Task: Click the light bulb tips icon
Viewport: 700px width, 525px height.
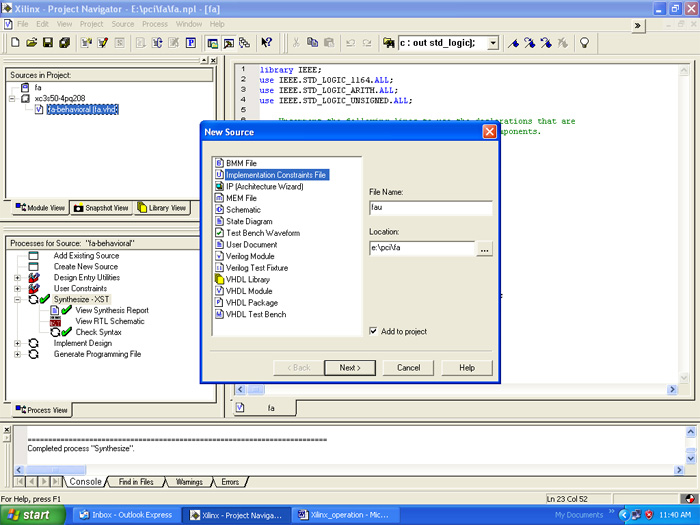Action: pos(584,43)
